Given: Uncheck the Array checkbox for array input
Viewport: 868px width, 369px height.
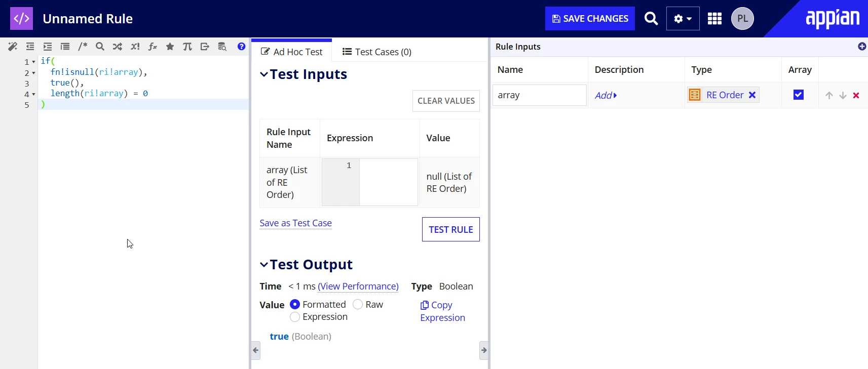Looking at the screenshot, I should point(799,95).
